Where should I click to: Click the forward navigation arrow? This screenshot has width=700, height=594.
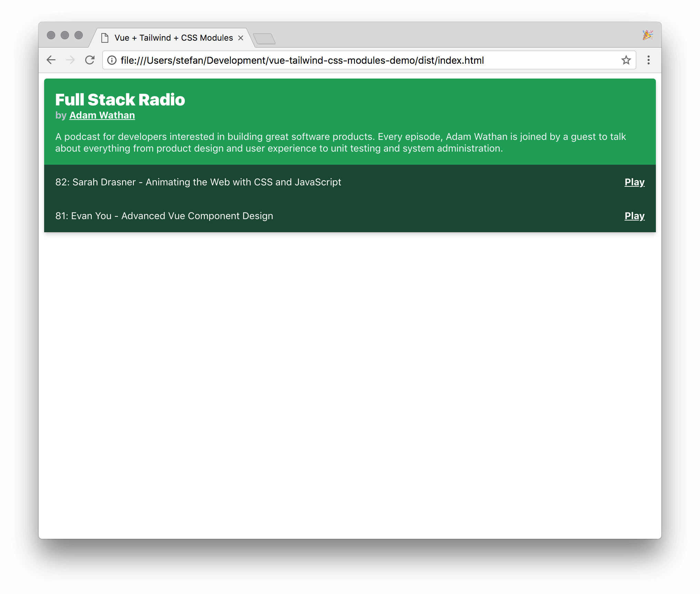pos(70,60)
